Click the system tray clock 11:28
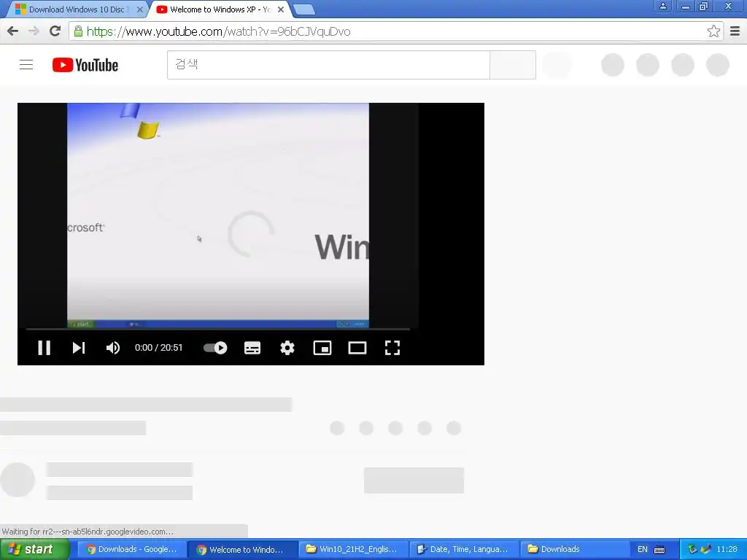 (727, 550)
